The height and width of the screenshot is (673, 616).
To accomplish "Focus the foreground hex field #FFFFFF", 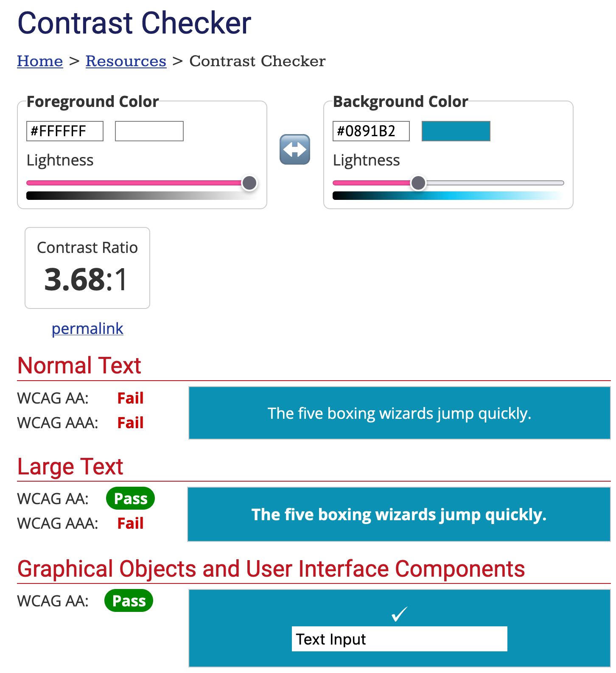I will click(x=65, y=131).
